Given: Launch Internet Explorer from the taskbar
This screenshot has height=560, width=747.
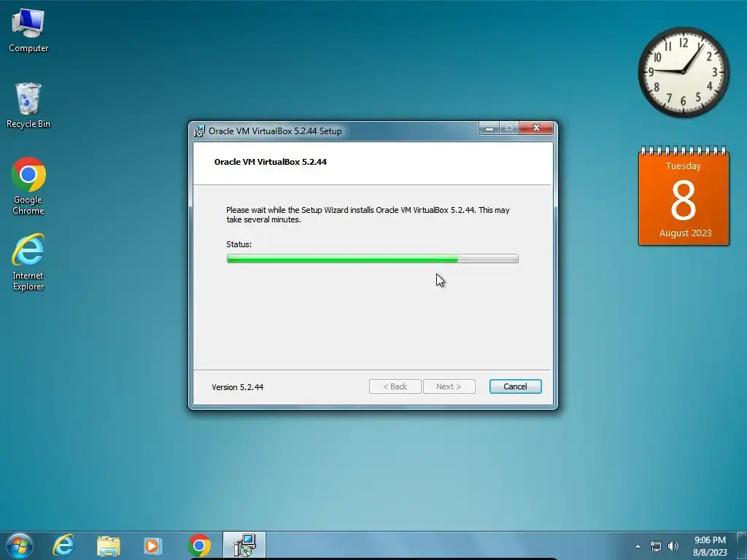Looking at the screenshot, I should click(63, 545).
